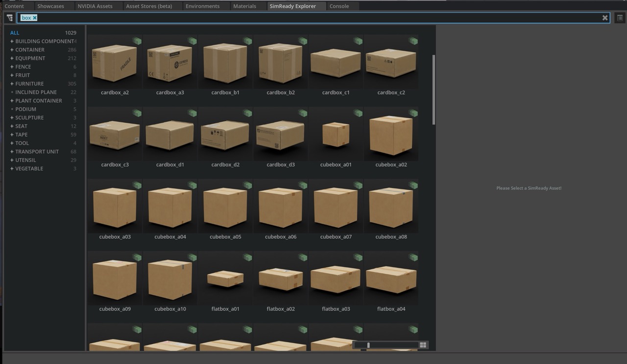This screenshot has width=627, height=364.
Task: Expand the EQUIPMENT category
Action: coord(12,58)
